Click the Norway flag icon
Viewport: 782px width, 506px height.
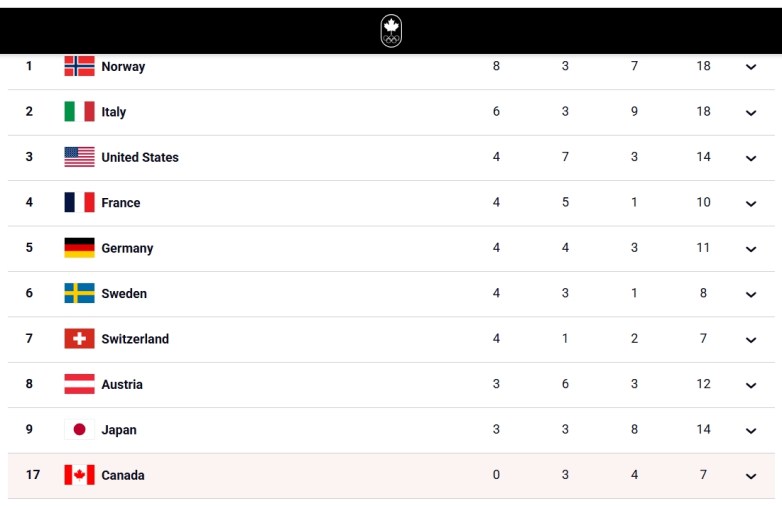click(x=79, y=66)
